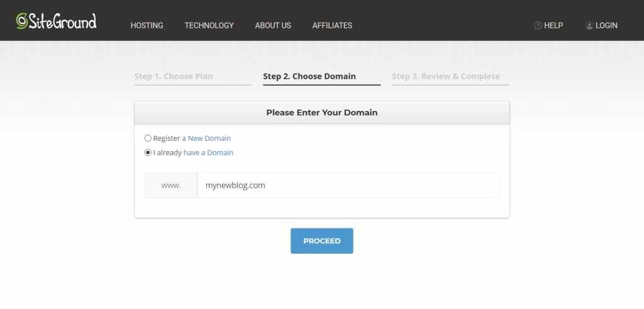
Task: Open the Technology menu
Action: click(x=209, y=25)
